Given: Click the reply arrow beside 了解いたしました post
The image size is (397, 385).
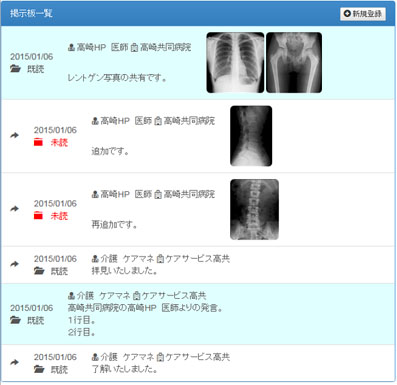Looking at the screenshot, I should pos(14,362).
